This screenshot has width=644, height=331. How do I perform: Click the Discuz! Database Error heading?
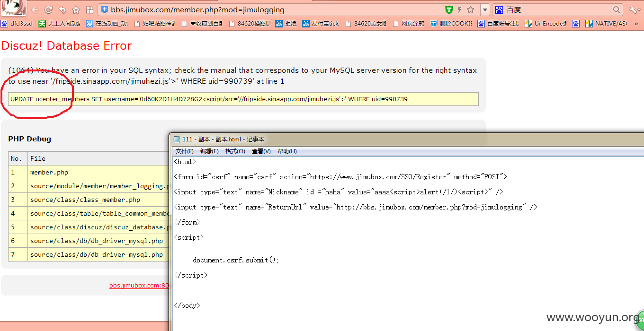click(66, 46)
